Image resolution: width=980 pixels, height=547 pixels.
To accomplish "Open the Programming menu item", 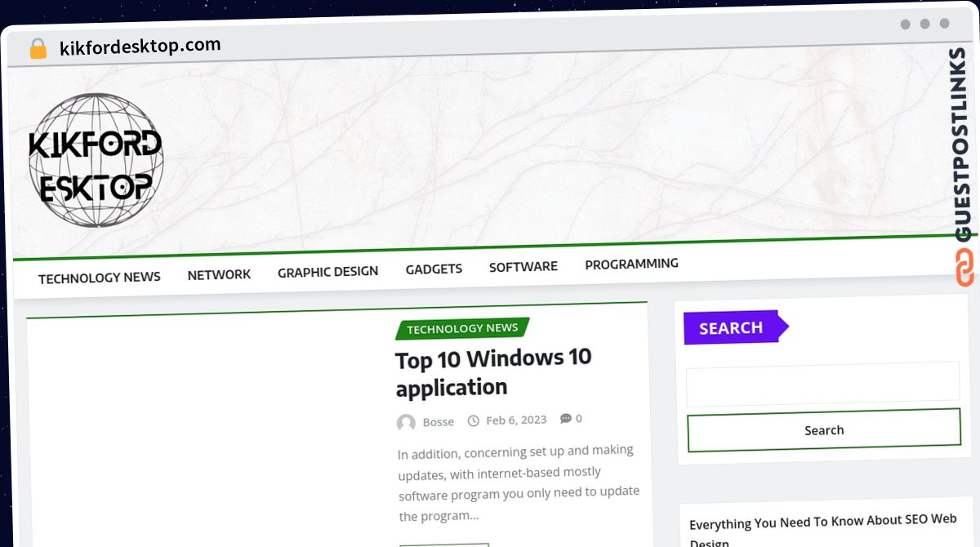I will [631, 264].
